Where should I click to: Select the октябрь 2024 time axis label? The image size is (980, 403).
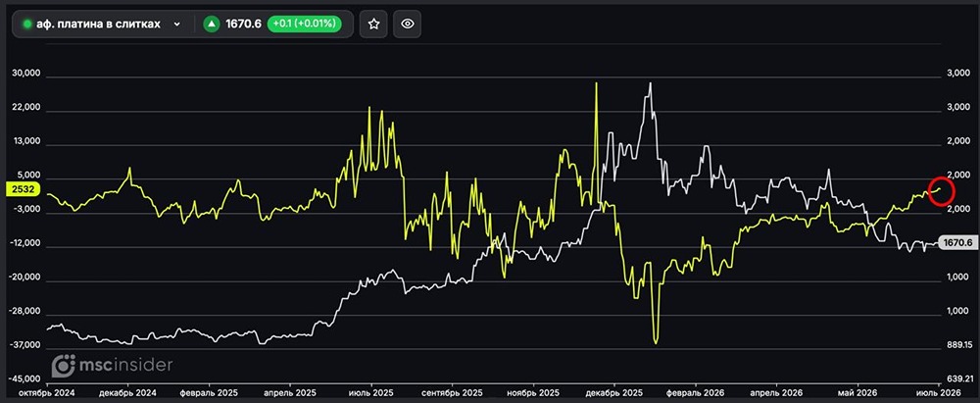pyautogui.click(x=47, y=392)
